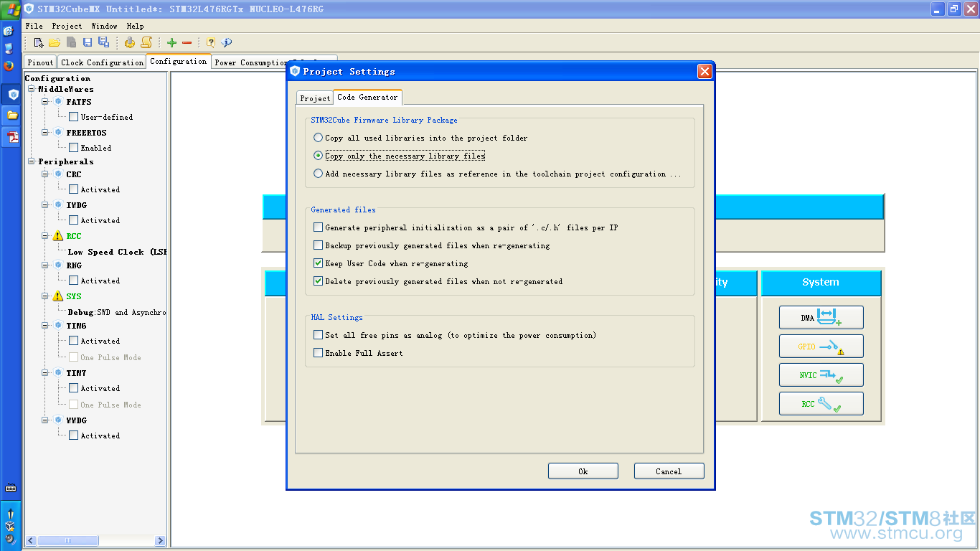Open the File menu
The image size is (980, 551).
click(x=34, y=26)
